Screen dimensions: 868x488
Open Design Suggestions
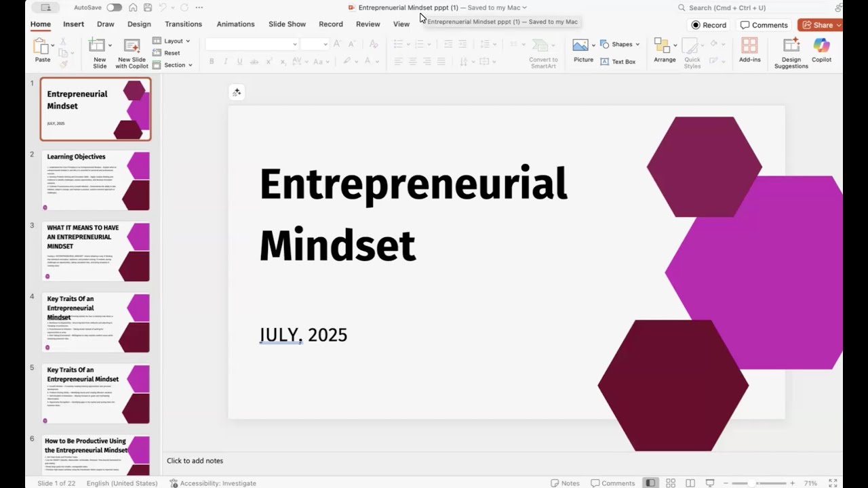pos(791,54)
